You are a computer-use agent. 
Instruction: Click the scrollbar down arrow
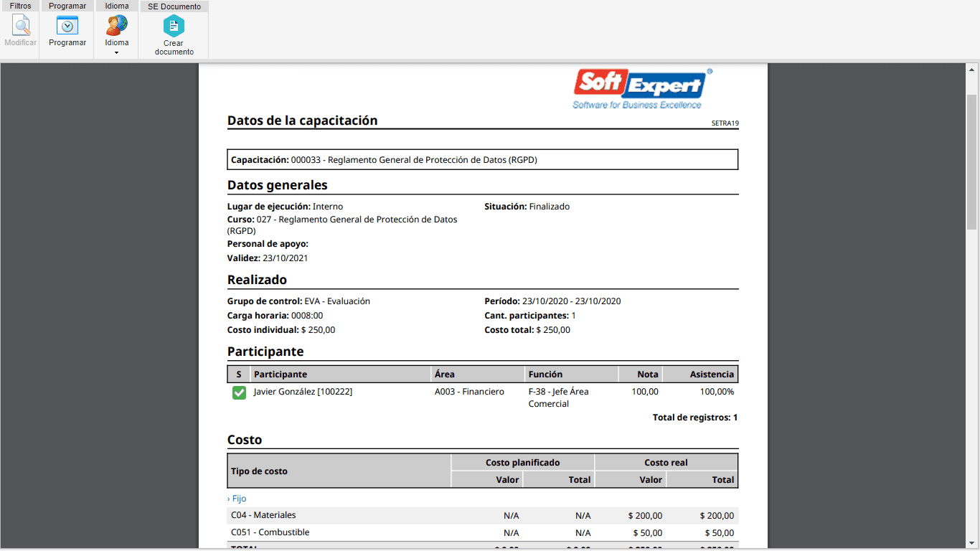coord(972,542)
